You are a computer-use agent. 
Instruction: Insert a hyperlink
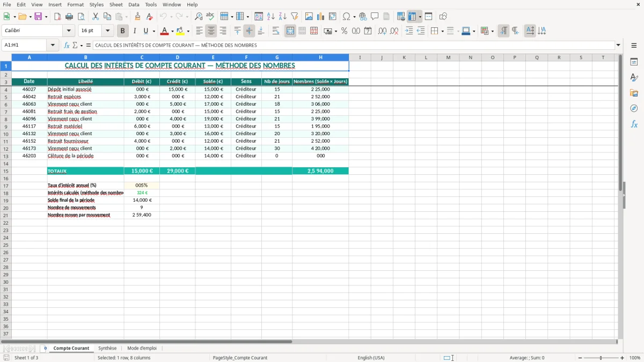(x=363, y=17)
